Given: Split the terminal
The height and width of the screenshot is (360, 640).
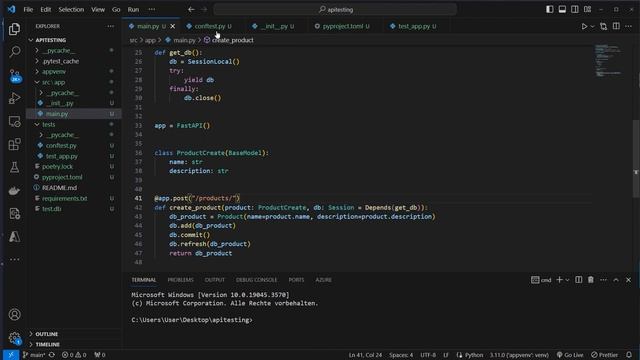Looking at the screenshot, I should [578, 280].
